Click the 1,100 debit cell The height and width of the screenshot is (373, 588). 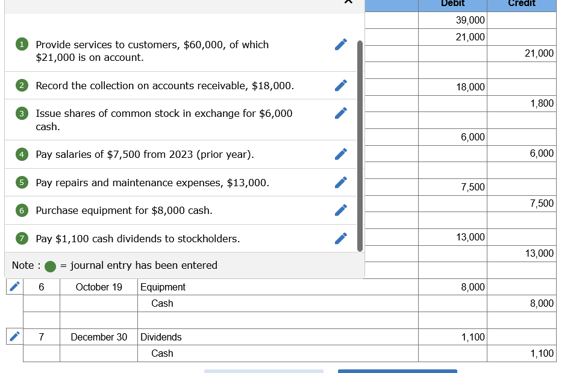[x=452, y=337]
